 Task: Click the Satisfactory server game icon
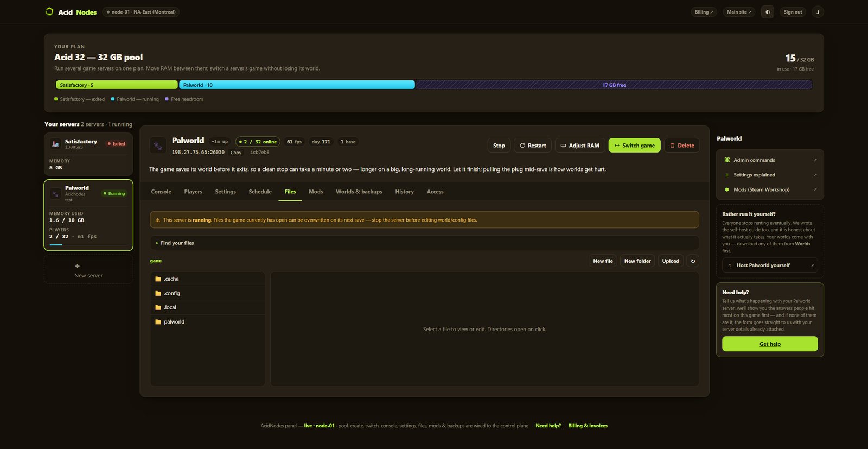pyautogui.click(x=55, y=144)
